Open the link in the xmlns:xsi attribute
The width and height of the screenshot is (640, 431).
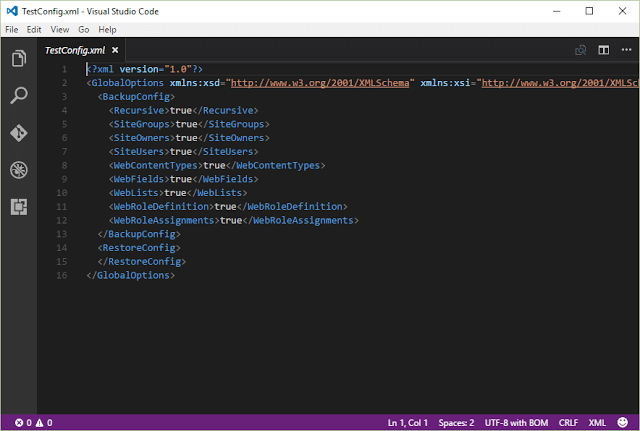pyautogui.click(x=560, y=83)
